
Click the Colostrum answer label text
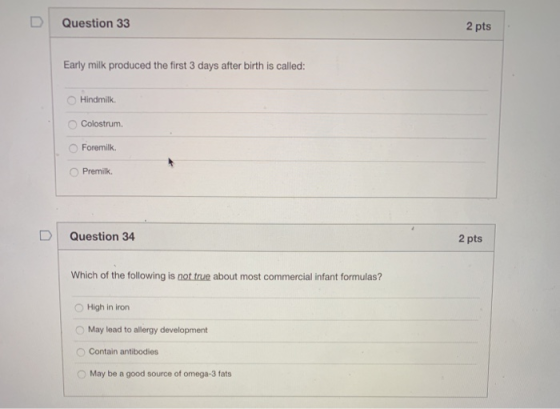pos(102,124)
